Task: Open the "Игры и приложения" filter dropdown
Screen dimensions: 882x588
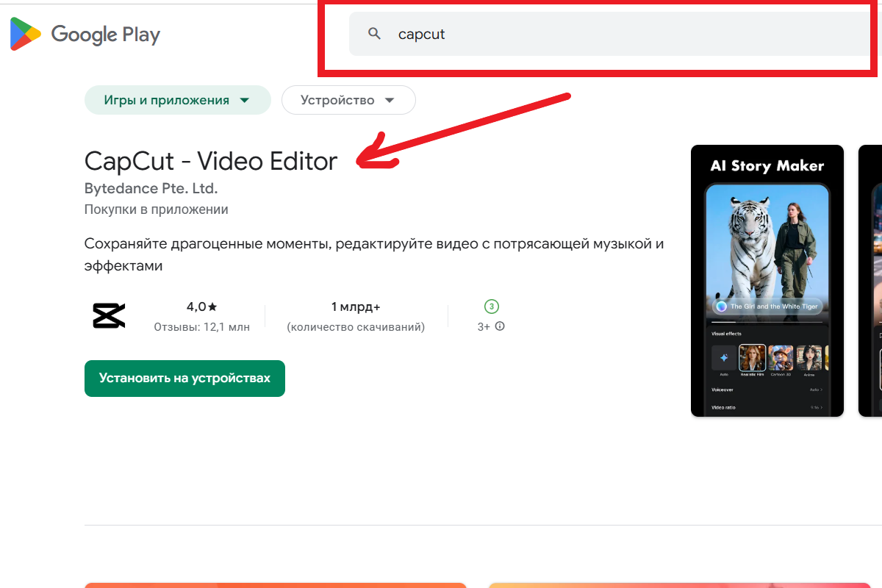Action: coord(177,99)
